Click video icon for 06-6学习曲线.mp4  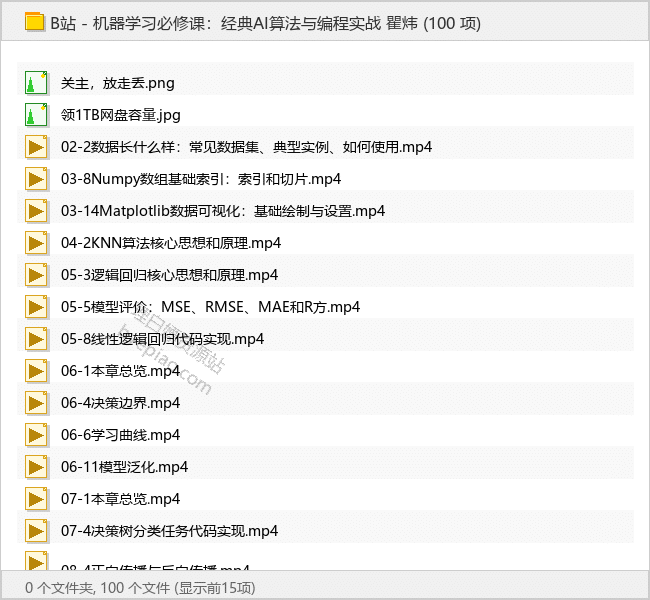coord(36,435)
